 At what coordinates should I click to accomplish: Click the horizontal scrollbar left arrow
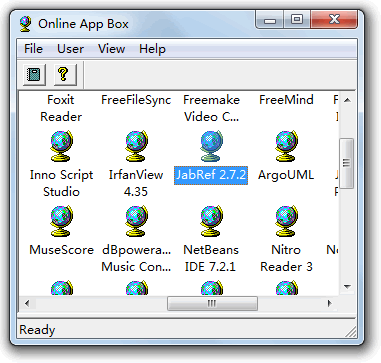[27, 303]
